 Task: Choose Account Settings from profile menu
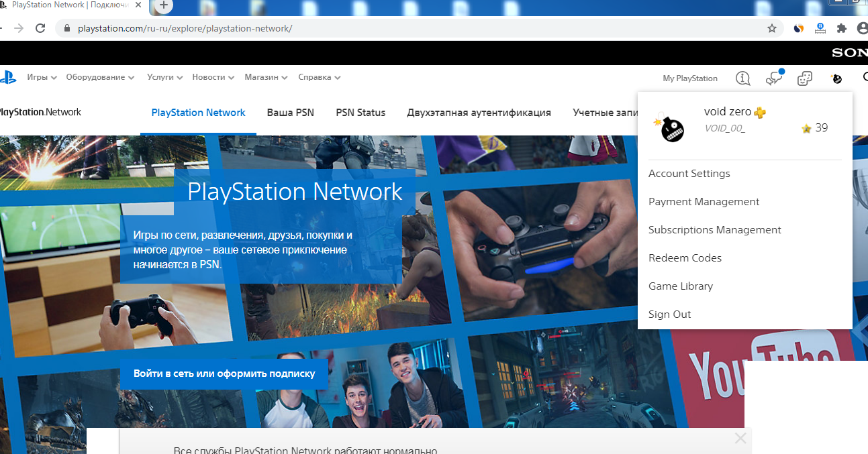tap(689, 174)
